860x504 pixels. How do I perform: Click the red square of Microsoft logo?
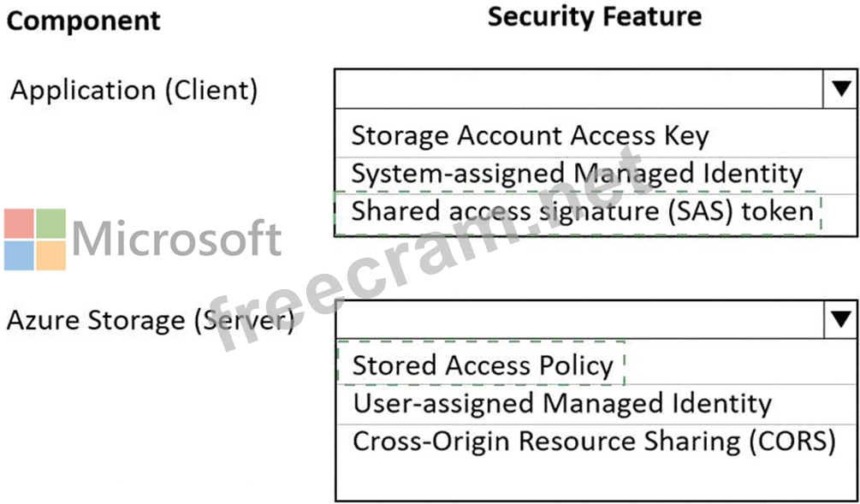pos(19,223)
